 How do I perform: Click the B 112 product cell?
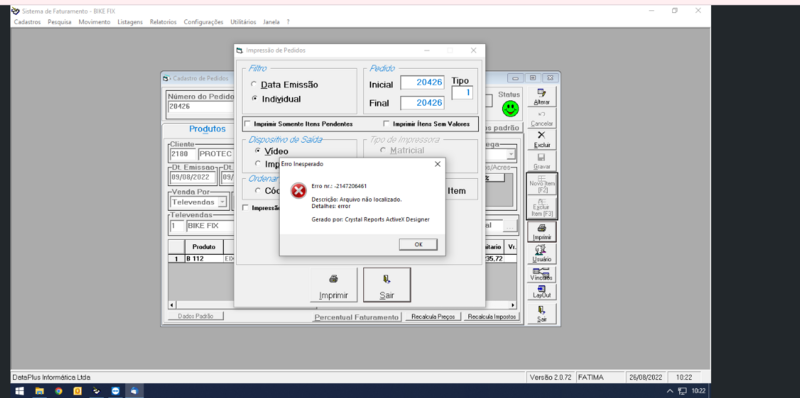pos(204,259)
